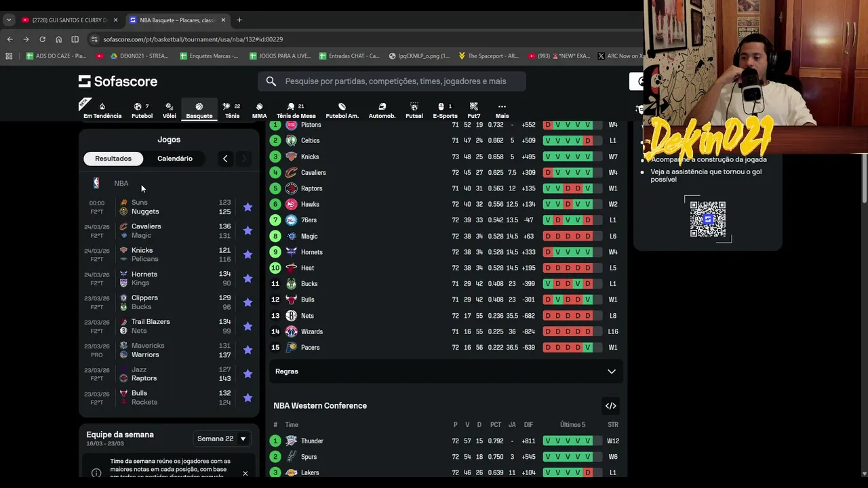Select the Basquete sport tab
868x488 pixels.
tap(199, 110)
